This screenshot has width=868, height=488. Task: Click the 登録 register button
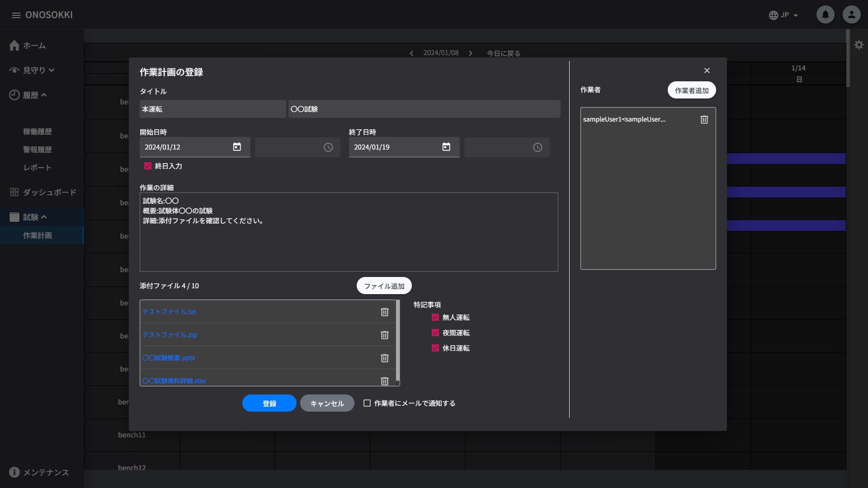click(x=269, y=403)
